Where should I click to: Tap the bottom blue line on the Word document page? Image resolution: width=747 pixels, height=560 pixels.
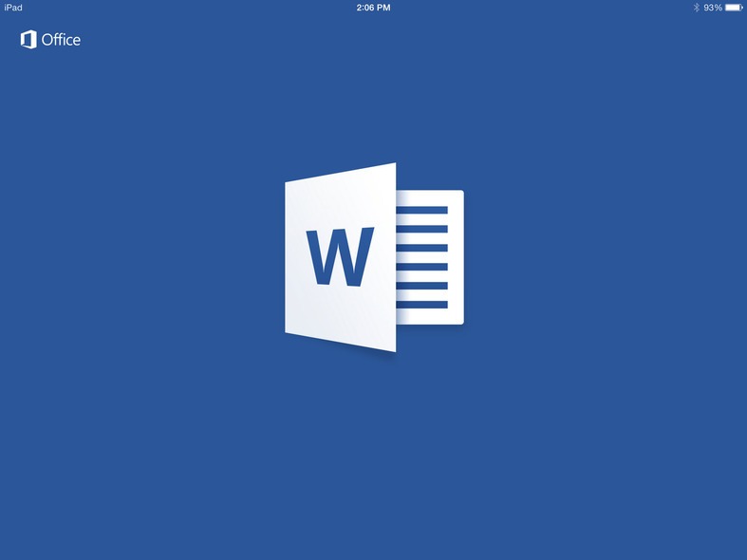coord(420,305)
